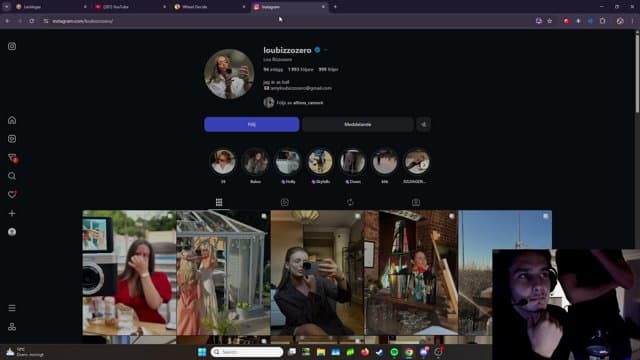The height and width of the screenshot is (360, 640).
Task: Open the mirror selfie post thumbnail
Action: (317, 273)
